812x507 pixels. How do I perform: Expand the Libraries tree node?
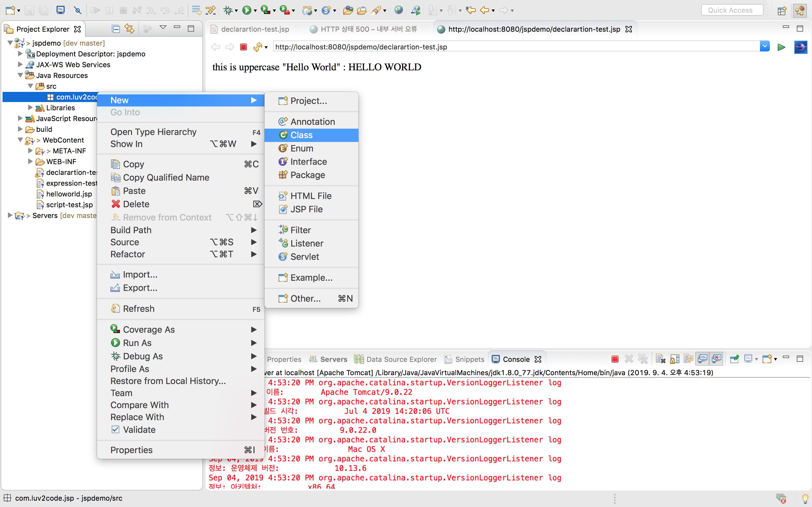[30, 108]
